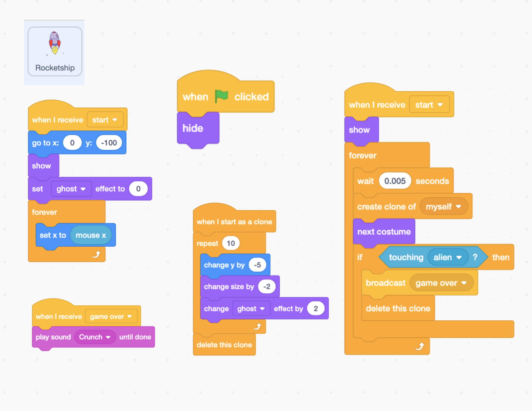Click the green flag icon in hat block
Image resolution: width=532 pixels, height=411 pixels.
221,96
